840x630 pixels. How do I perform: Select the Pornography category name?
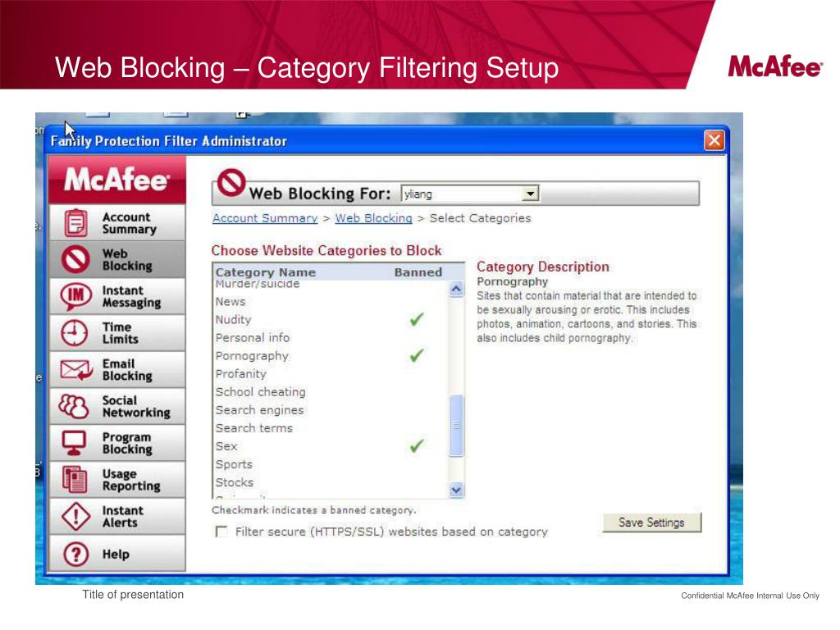252,356
